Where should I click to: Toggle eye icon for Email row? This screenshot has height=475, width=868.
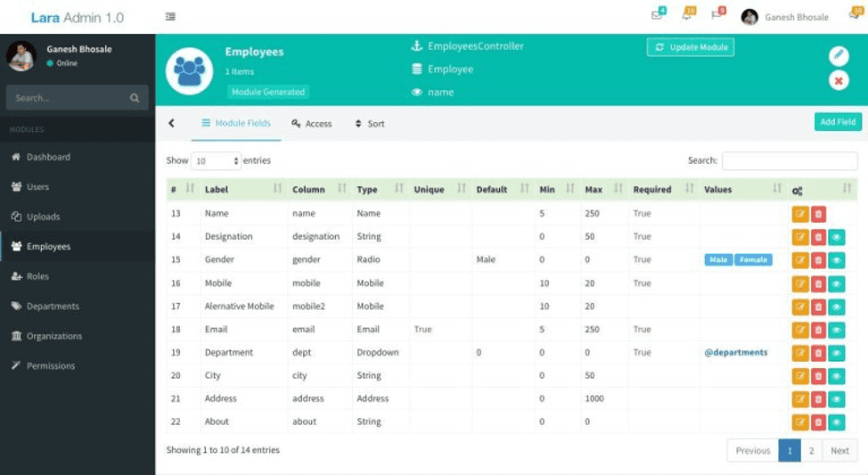pos(837,330)
